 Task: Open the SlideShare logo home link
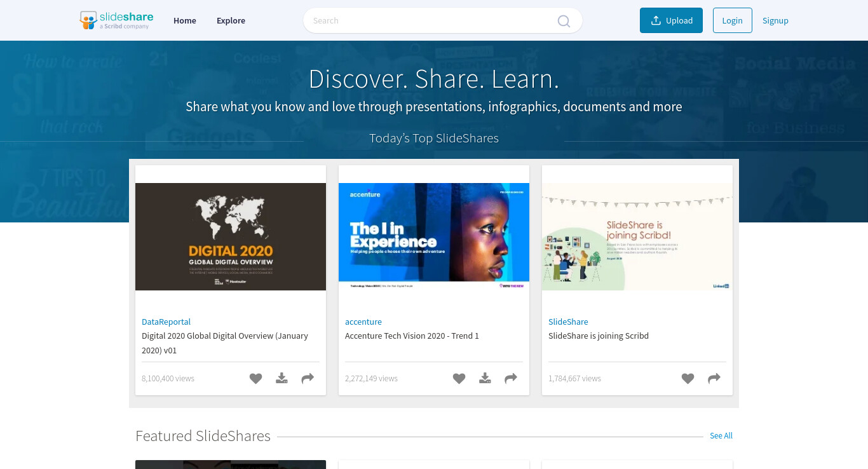click(x=117, y=20)
